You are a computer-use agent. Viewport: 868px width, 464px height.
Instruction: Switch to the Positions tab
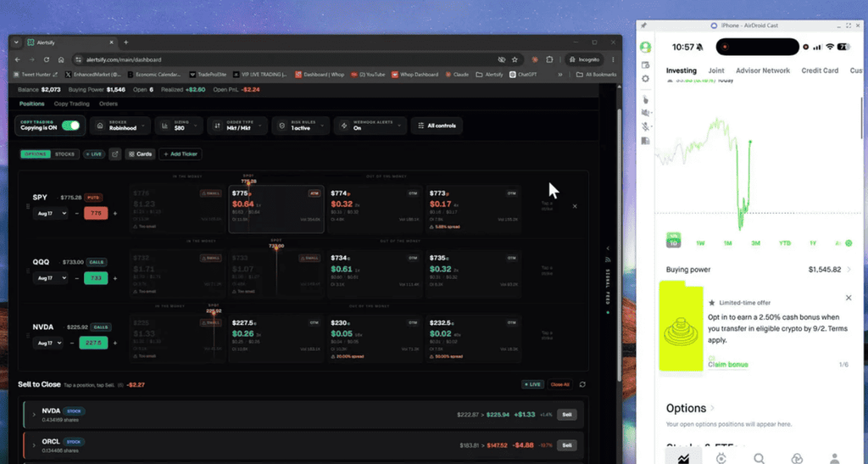(x=31, y=103)
